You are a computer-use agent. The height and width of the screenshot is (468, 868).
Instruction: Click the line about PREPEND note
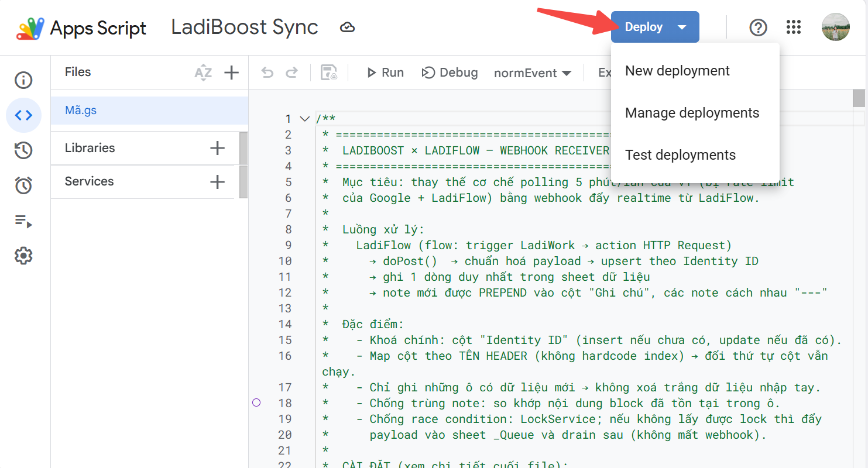(575, 292)
